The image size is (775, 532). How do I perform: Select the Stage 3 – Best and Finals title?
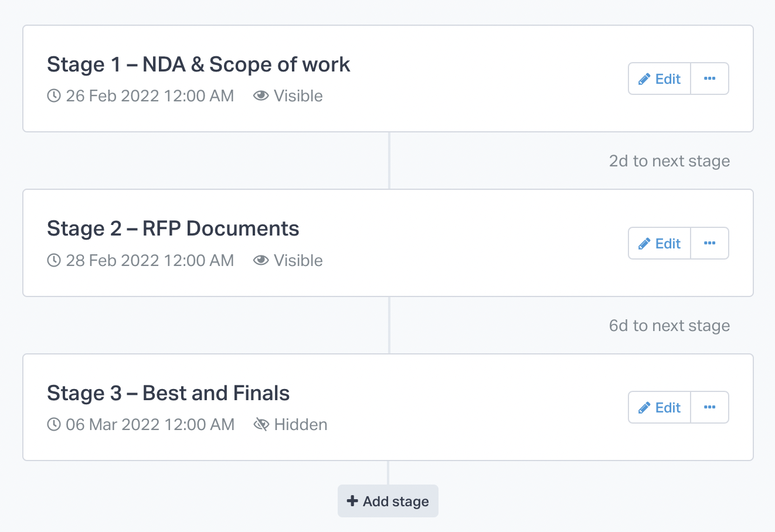click(x=168, y=393)
